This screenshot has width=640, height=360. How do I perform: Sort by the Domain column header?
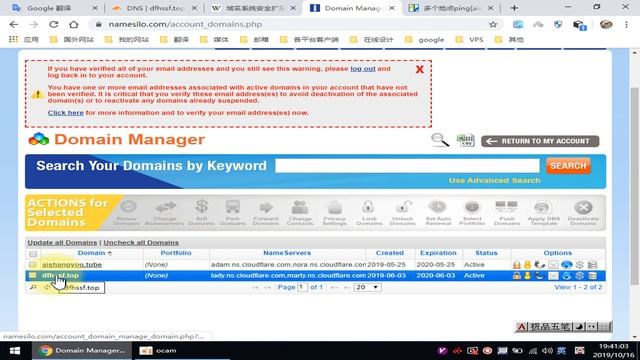point(91,253)
